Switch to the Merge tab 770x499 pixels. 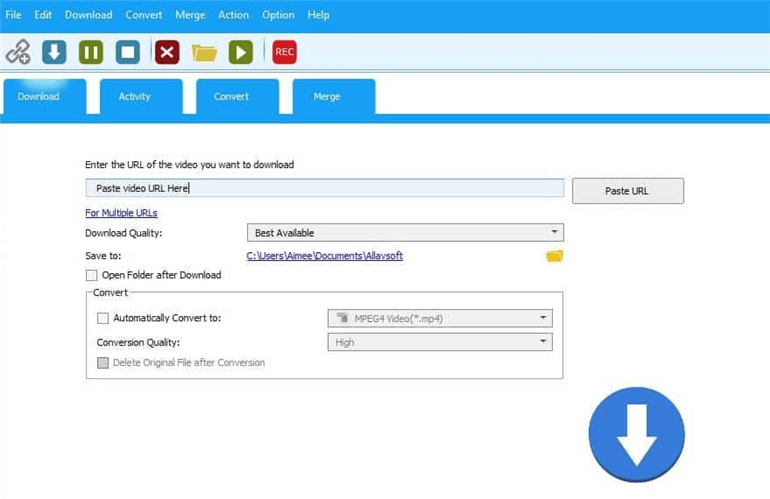[x=334, y=97]
